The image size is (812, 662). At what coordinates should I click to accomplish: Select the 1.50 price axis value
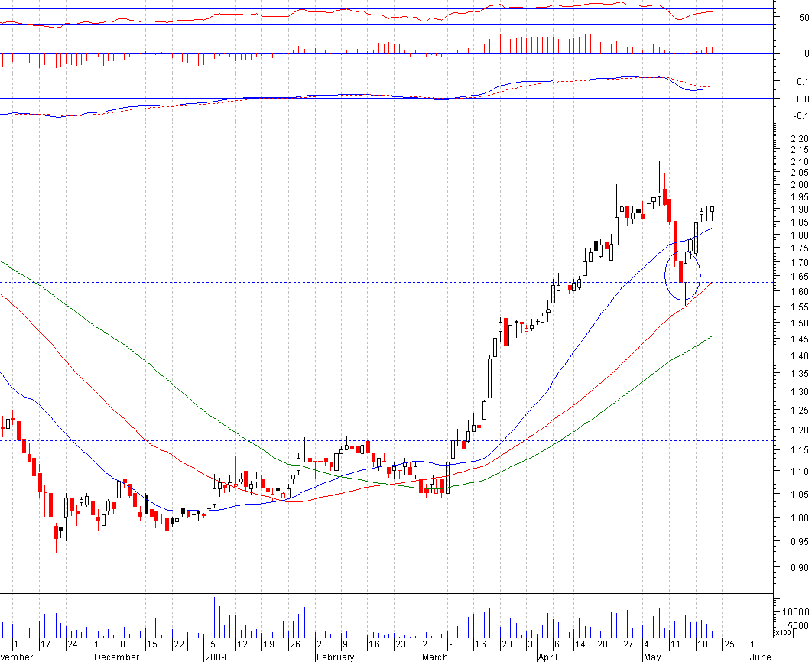pyautogui.click(x=800, y=323)
